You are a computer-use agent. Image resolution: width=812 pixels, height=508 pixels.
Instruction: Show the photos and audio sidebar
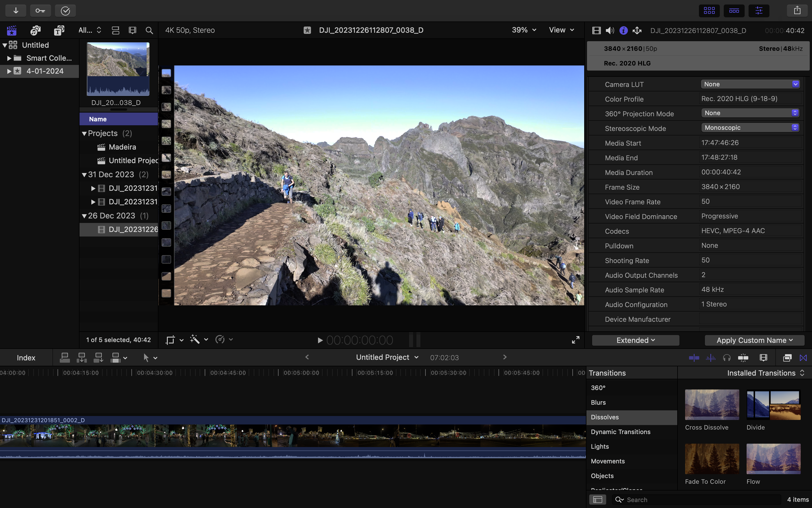point(35,30)
